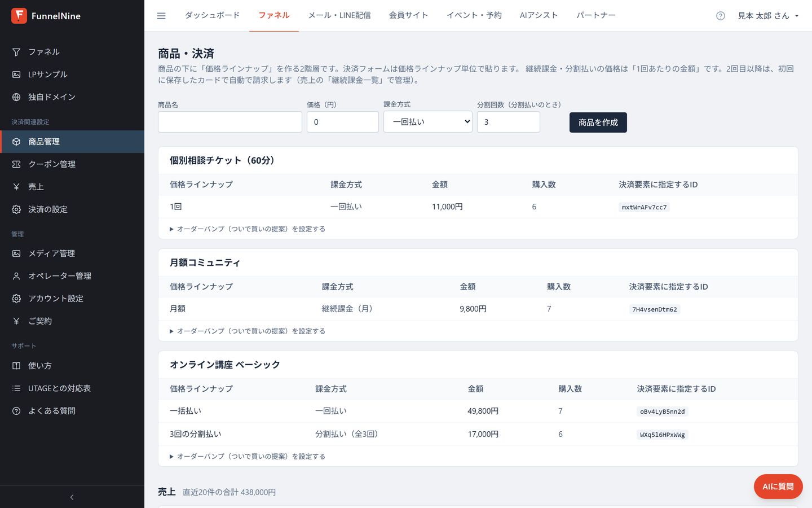Click the 17,000円 amount cell
The image size is (812, 508).
[x=483, y=435]
